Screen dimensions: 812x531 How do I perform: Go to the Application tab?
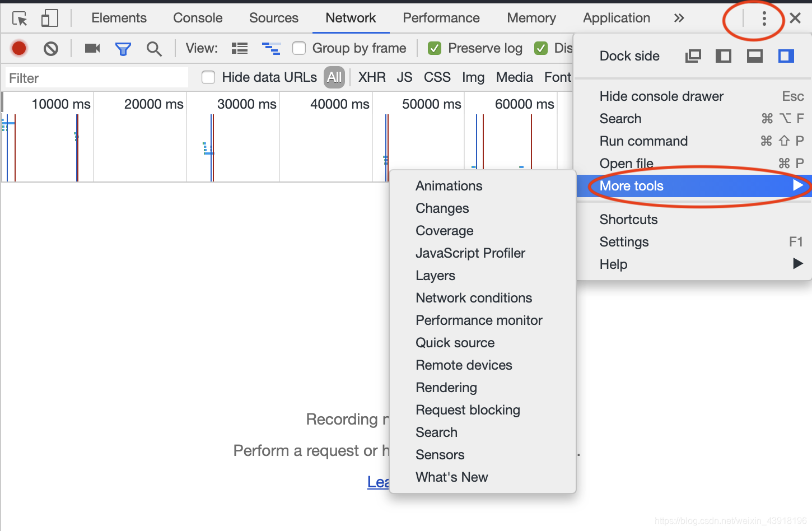tap(617, 18)
